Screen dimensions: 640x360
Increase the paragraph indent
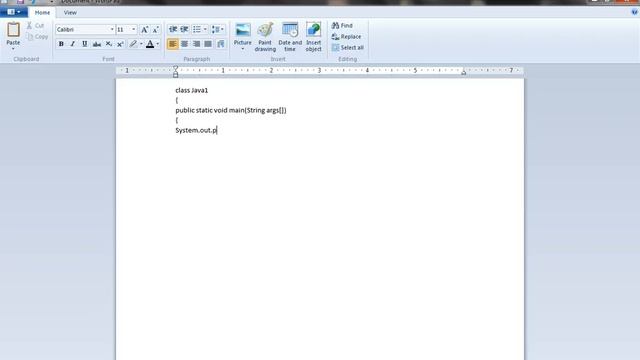click(x=184, y=29)
